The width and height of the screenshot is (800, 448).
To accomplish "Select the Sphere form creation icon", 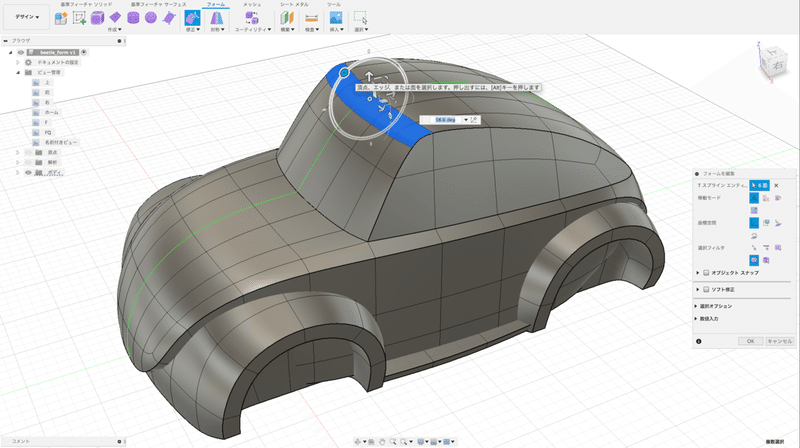I will [149, 18].
